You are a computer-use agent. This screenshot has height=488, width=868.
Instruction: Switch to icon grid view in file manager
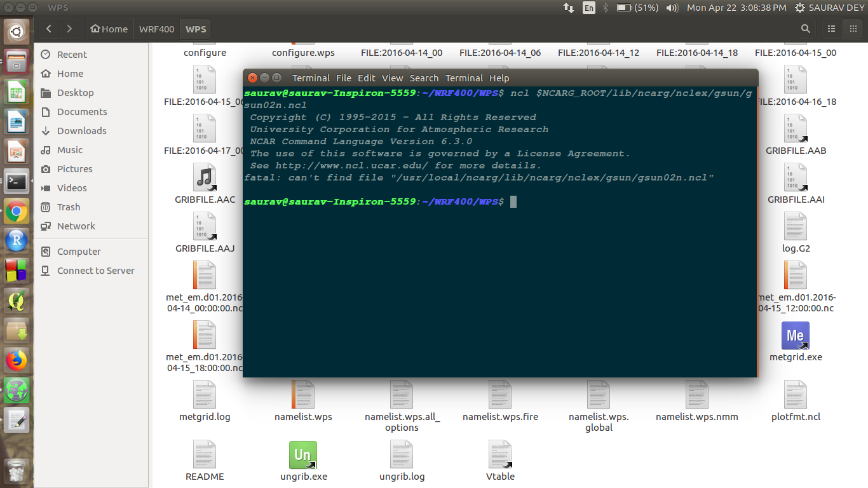pos(851,29)
